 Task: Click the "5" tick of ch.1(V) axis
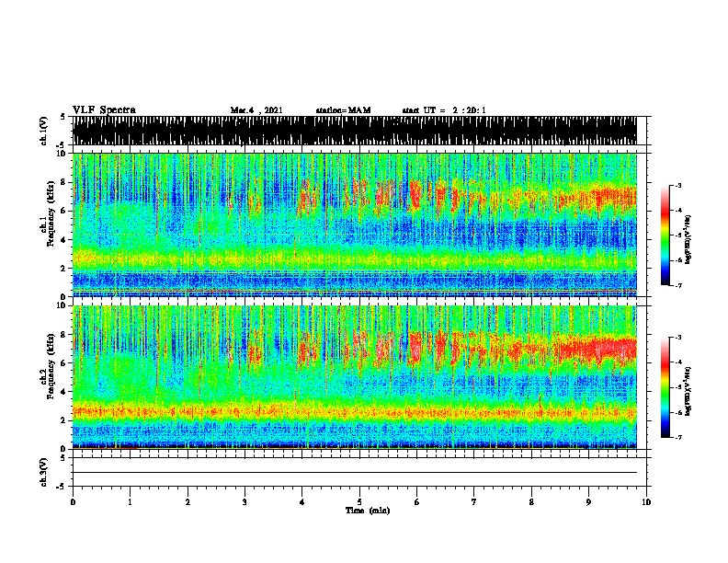(63, 117)
